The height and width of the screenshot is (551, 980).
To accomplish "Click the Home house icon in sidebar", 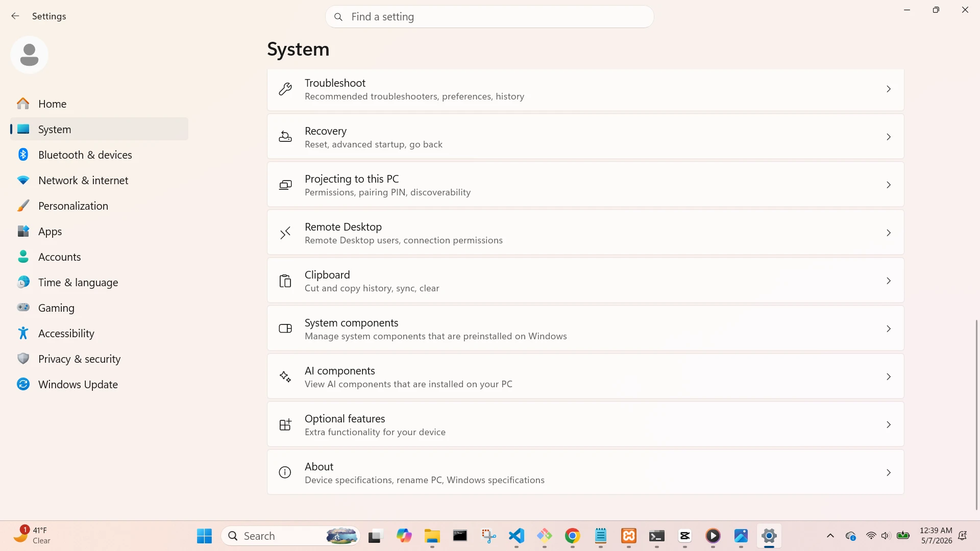I will (x=23, y=104).
